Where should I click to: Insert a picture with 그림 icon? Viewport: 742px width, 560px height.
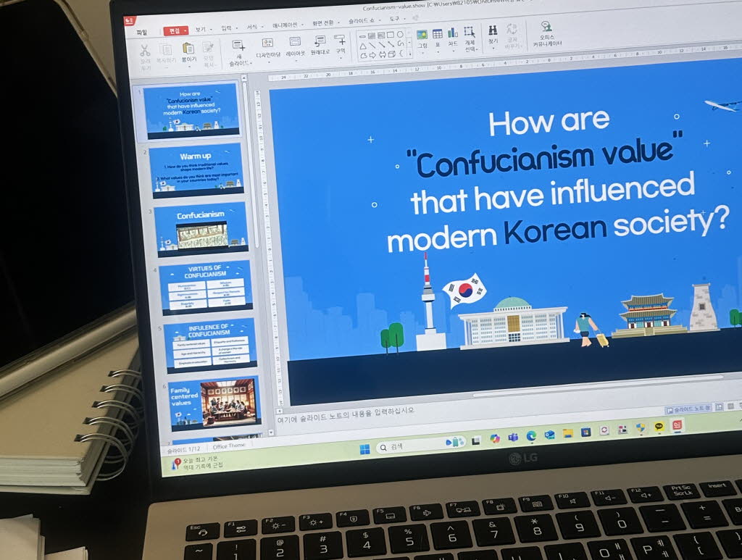point(422,35)
